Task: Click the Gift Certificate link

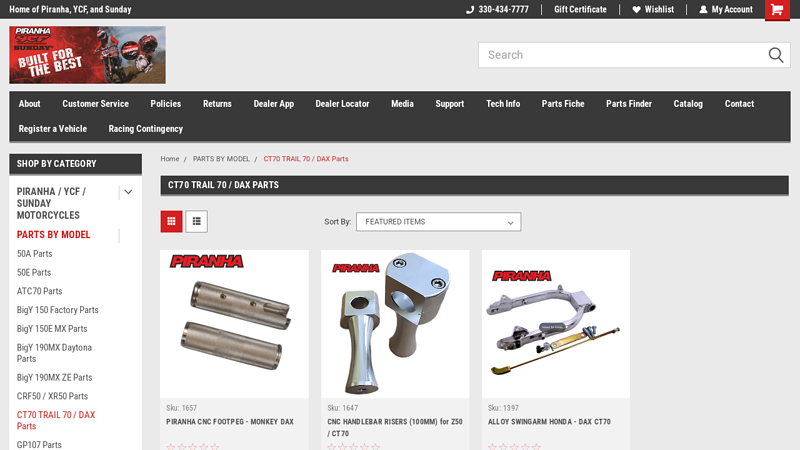Action: click(580, 10)
